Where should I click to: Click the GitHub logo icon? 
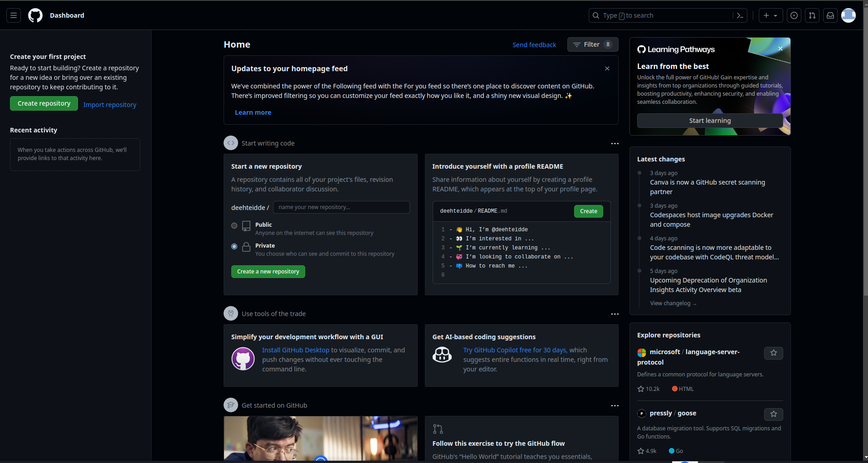(x=35, y=15)
